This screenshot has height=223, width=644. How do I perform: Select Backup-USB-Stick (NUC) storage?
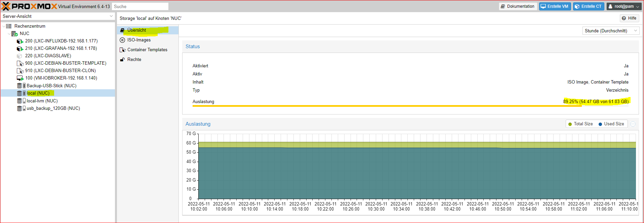[51, 86]
